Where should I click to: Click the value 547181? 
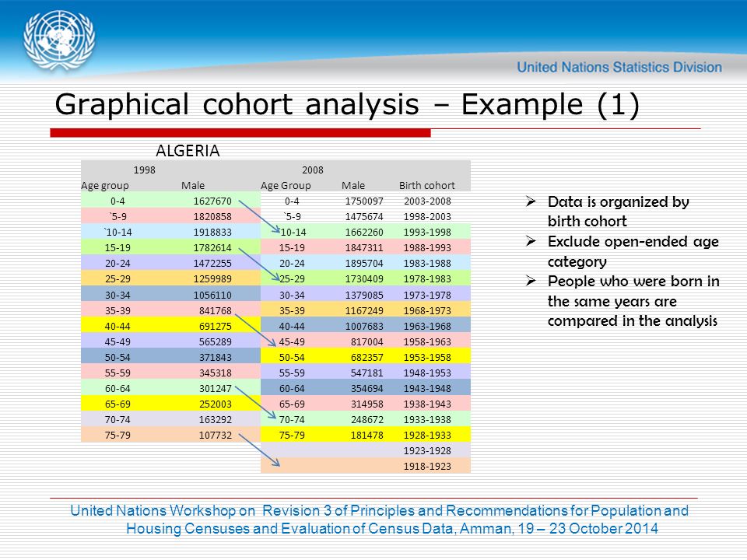[x=366, y=373]
